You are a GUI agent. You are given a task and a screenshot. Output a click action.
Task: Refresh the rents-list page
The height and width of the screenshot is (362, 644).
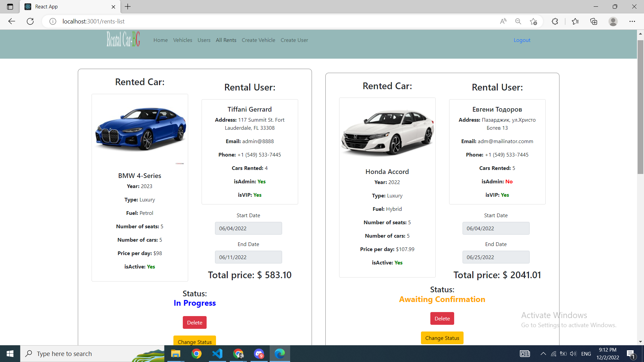point(30,21)
